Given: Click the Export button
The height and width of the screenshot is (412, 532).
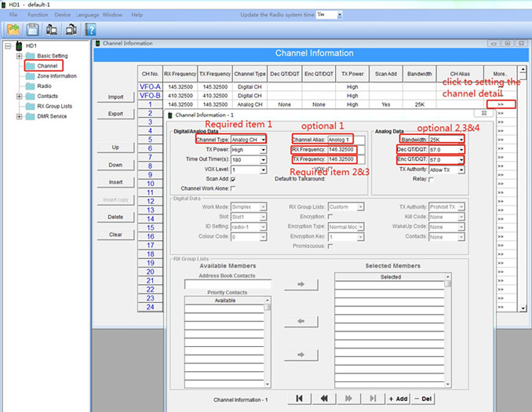Looking at the screenshot, I should [115, 114].
